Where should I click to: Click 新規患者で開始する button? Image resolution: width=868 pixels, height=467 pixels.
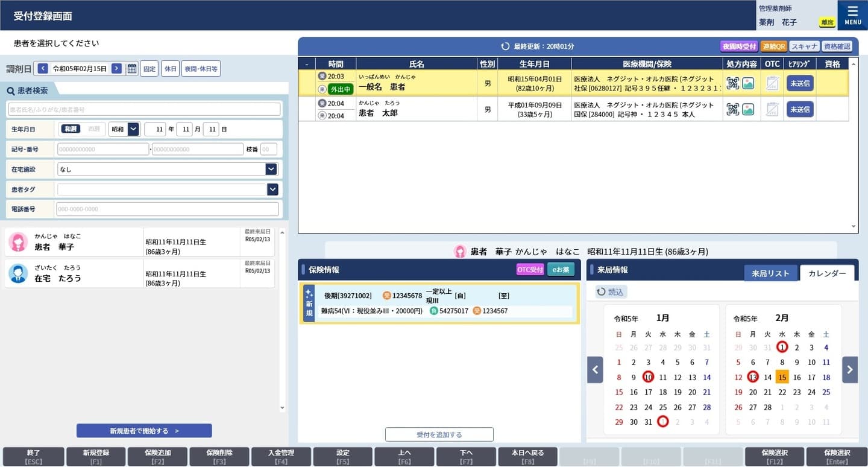(144, 431)
